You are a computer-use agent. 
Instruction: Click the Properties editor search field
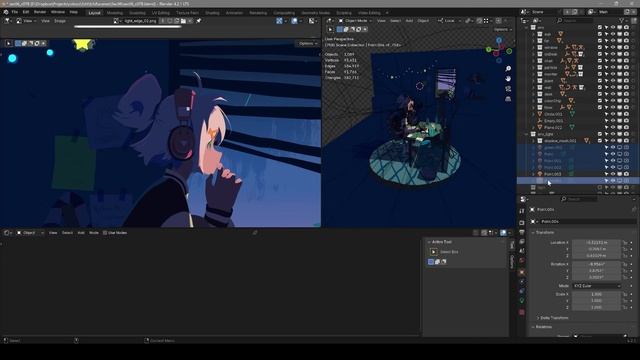click(580, 199)
